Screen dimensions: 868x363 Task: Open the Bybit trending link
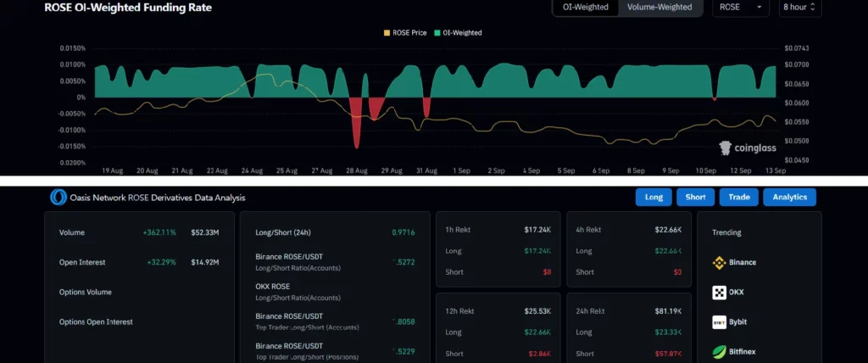738,321
